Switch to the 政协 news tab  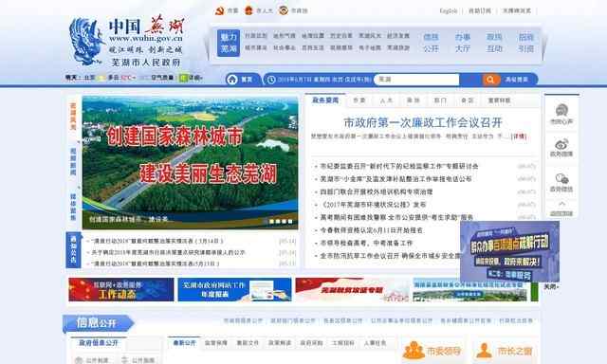tap(414, 100)
